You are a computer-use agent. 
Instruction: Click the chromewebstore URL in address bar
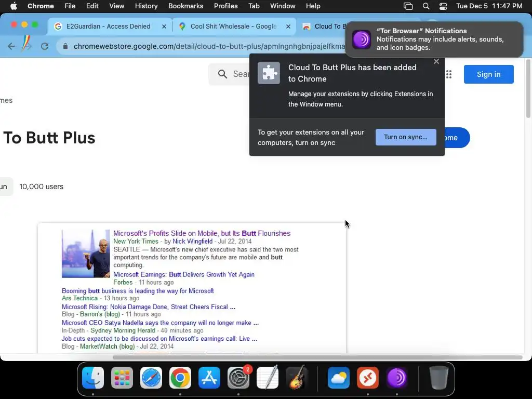click(x=209, y=46)
